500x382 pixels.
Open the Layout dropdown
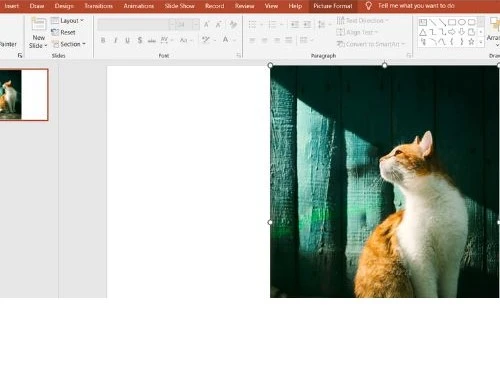click(67, 21)
